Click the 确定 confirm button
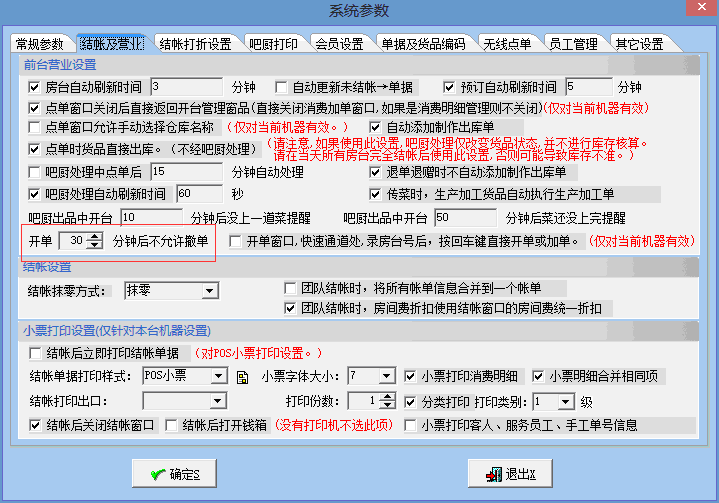 [175, 473]
